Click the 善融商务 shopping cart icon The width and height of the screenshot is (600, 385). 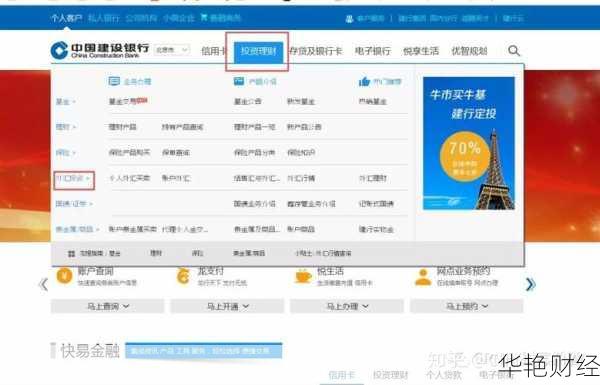(204, 17)
